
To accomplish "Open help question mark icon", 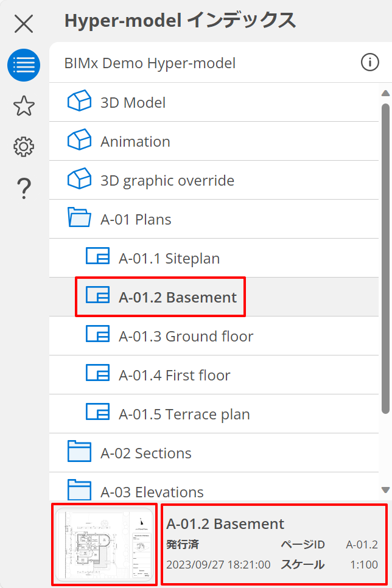I will 24,188.
